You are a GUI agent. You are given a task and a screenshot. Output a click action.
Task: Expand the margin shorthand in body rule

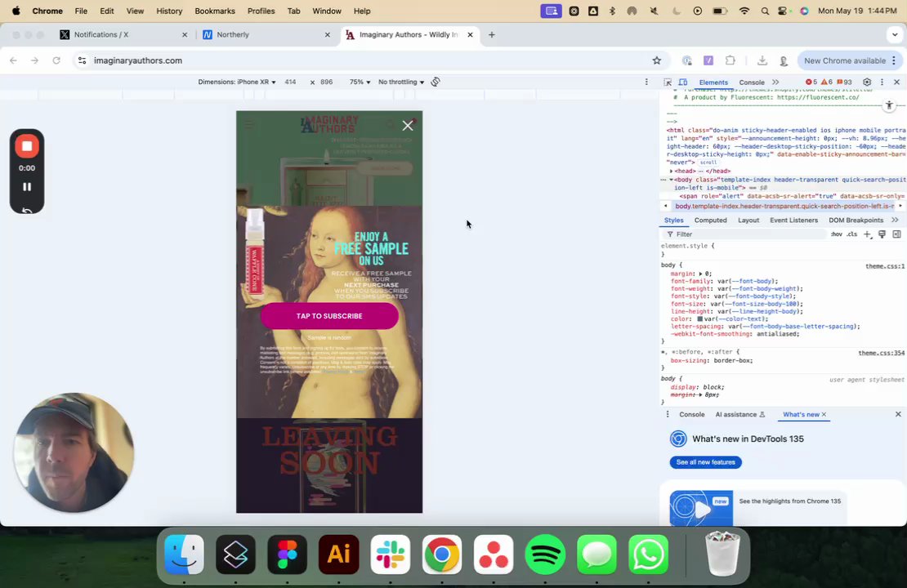pyautogui.click(x=701, y=274)
